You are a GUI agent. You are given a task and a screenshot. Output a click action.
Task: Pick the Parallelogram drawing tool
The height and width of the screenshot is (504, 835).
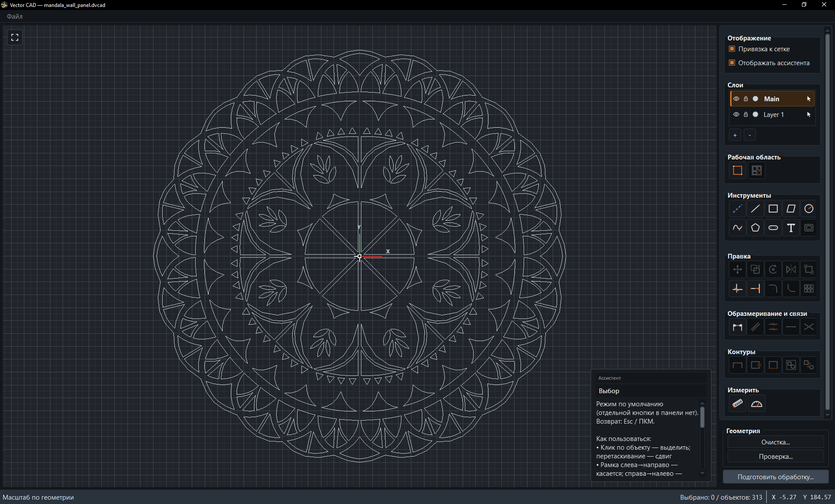791,209
